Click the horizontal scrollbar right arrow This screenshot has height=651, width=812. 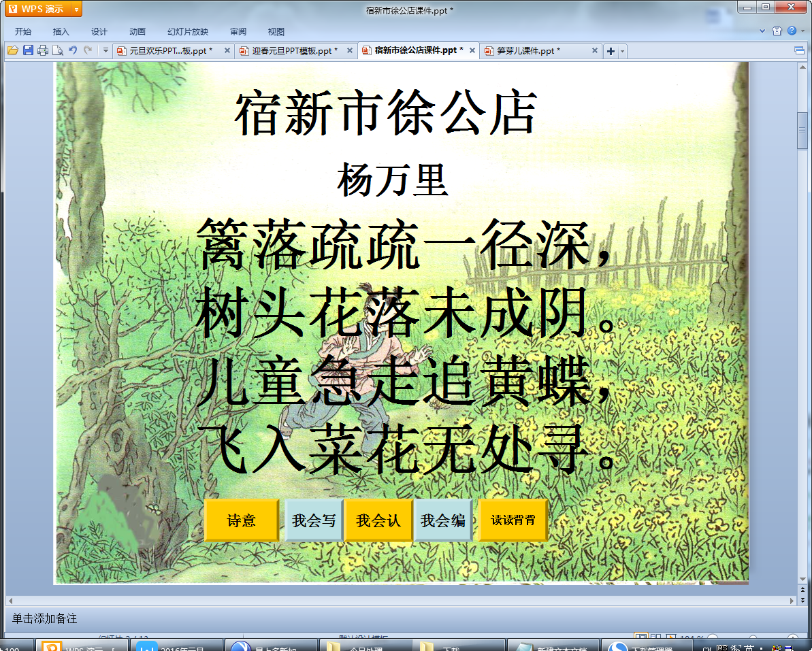tap(792, 600)
